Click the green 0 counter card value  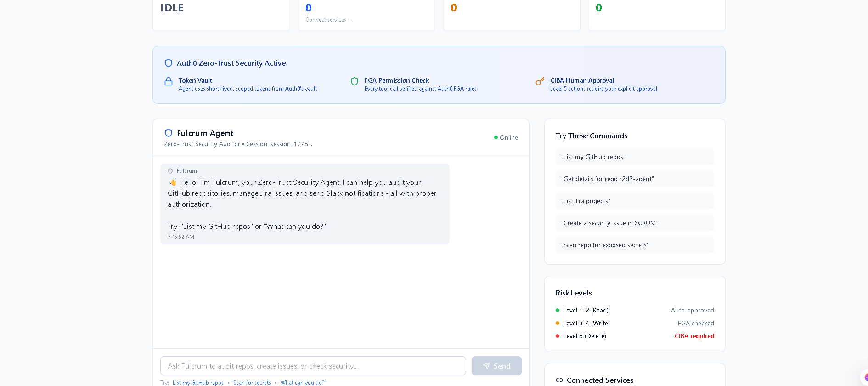(599, 8)
